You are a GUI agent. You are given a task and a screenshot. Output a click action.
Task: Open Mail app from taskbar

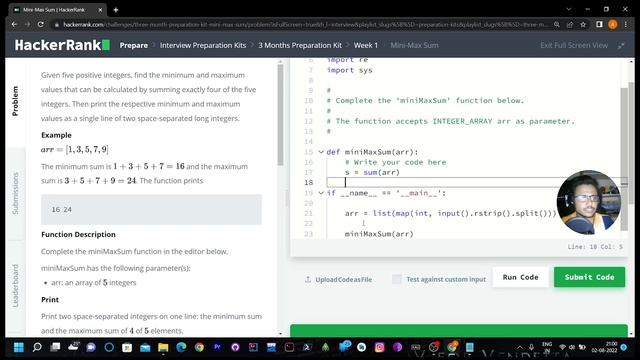point(145,347)
